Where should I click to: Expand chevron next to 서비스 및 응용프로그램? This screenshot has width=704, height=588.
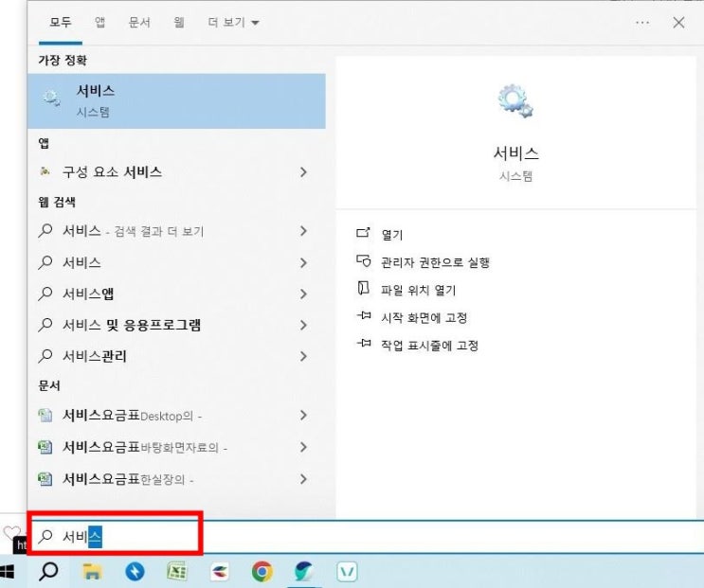point(303,325)
